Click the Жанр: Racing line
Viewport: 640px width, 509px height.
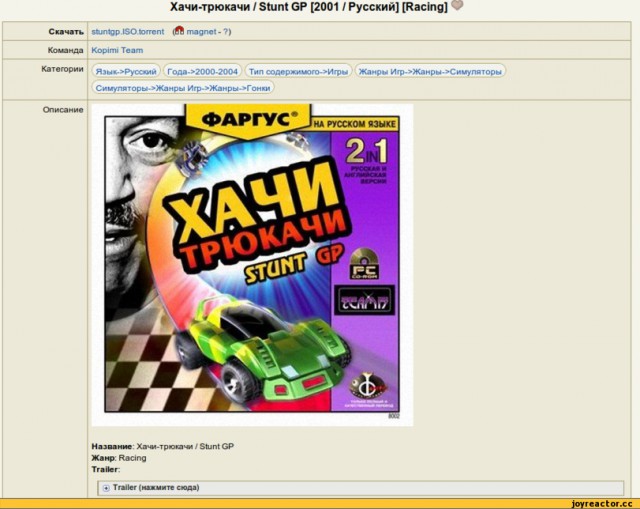(x=119, y=458)
